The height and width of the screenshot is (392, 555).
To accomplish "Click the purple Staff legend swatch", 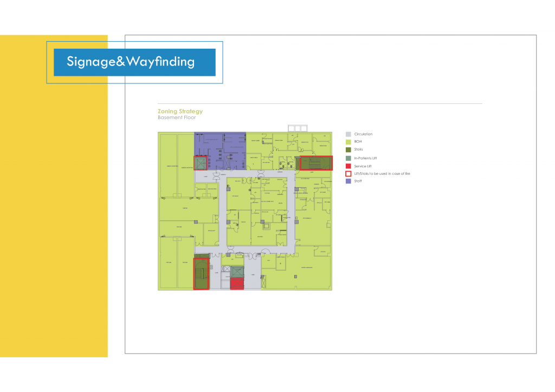I will (x=349, y=181).
